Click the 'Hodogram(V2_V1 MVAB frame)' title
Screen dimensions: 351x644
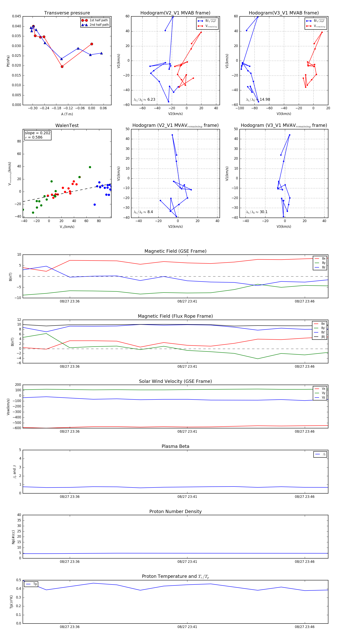175,13
